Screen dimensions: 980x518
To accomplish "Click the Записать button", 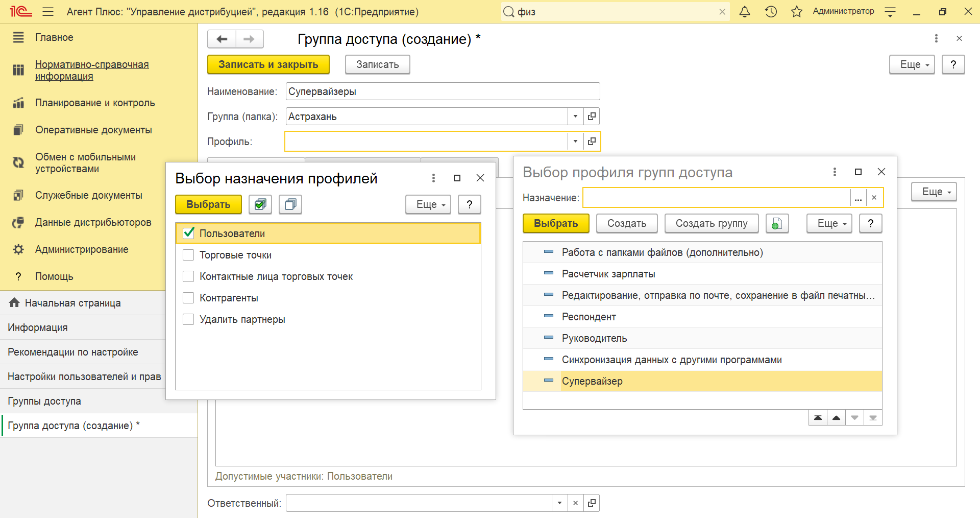I will 378,64.
